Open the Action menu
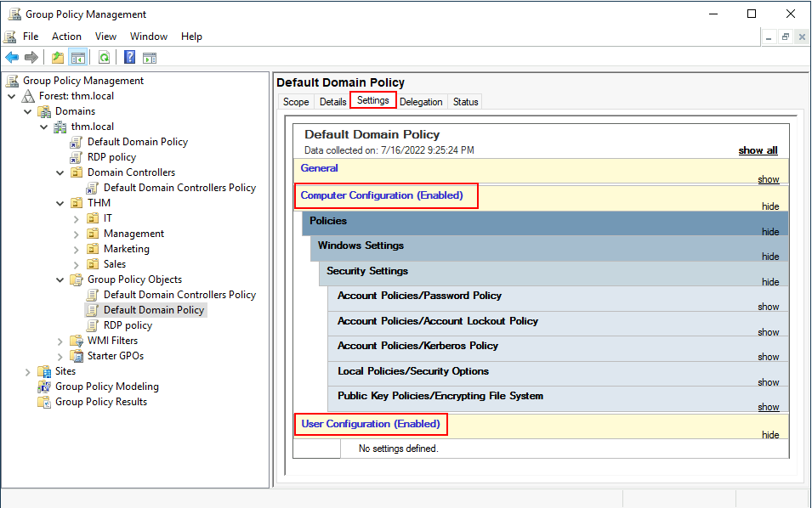 [66, 37]
